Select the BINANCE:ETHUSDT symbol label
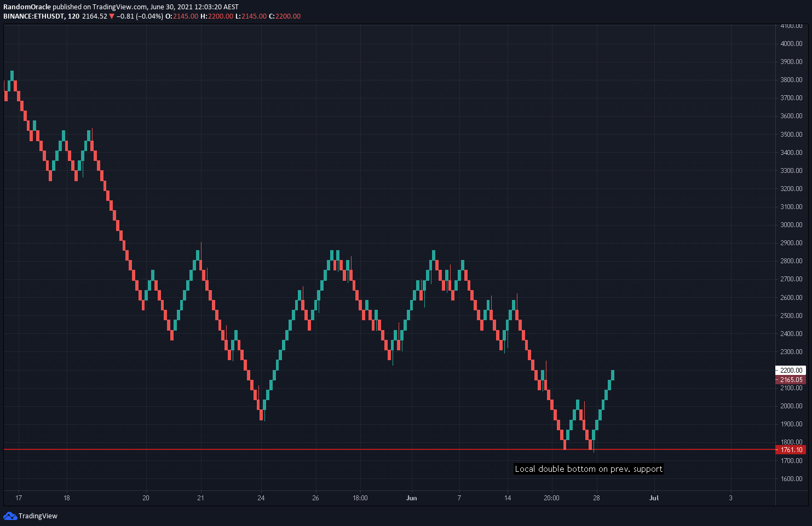Viewport: 812px width, 526px height. click(x=33, y=16)
